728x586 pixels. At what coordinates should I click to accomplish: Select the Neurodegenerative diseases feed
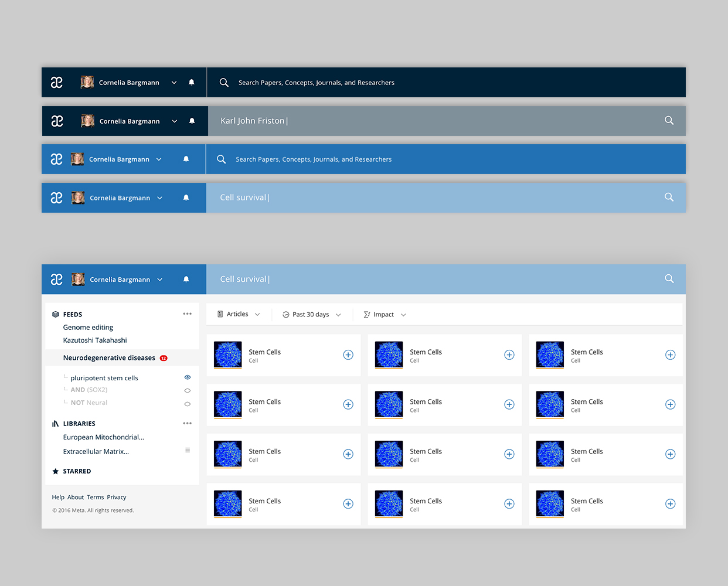(109, 358)
